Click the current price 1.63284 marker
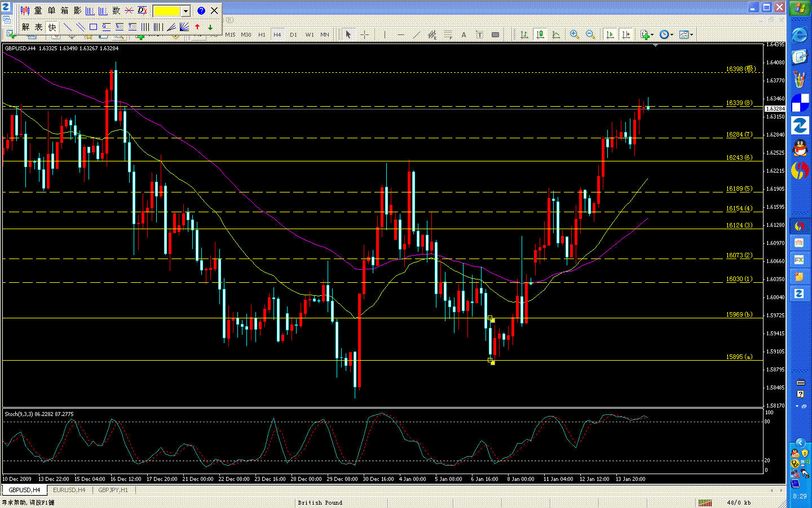The image size is (812, 508). click(775, 108)
